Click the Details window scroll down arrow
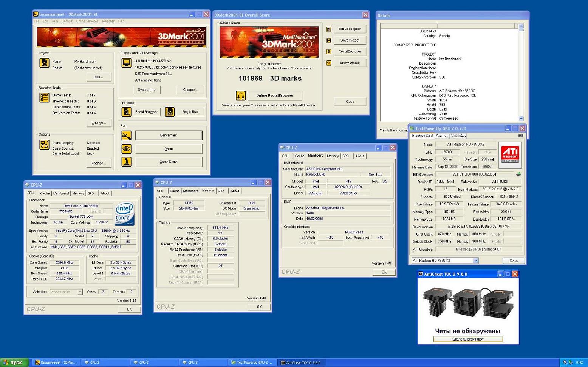 pos(521,119)
